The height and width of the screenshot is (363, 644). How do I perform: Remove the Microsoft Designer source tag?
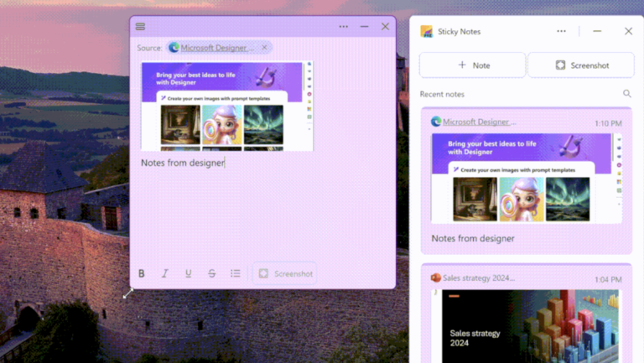pyautogui.click(x=264, y=48)
